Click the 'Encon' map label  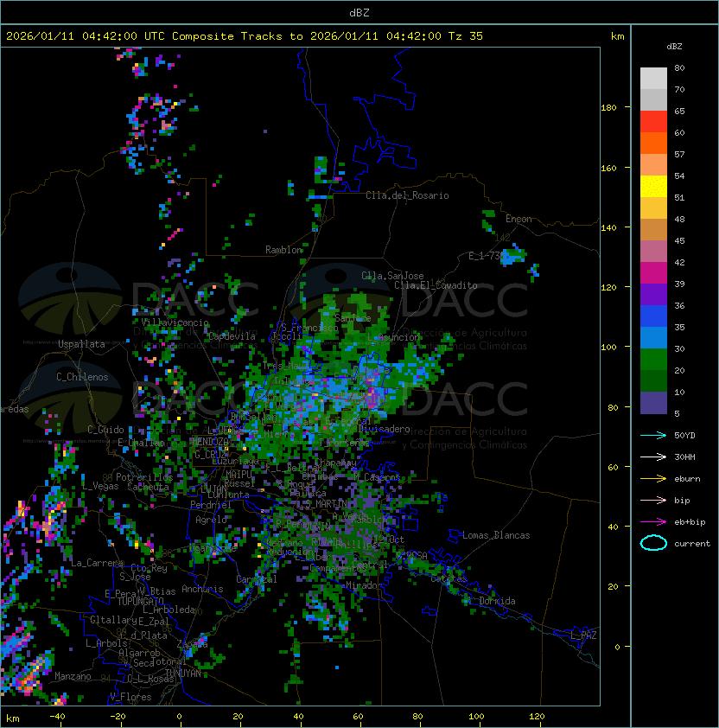[519, 219]
